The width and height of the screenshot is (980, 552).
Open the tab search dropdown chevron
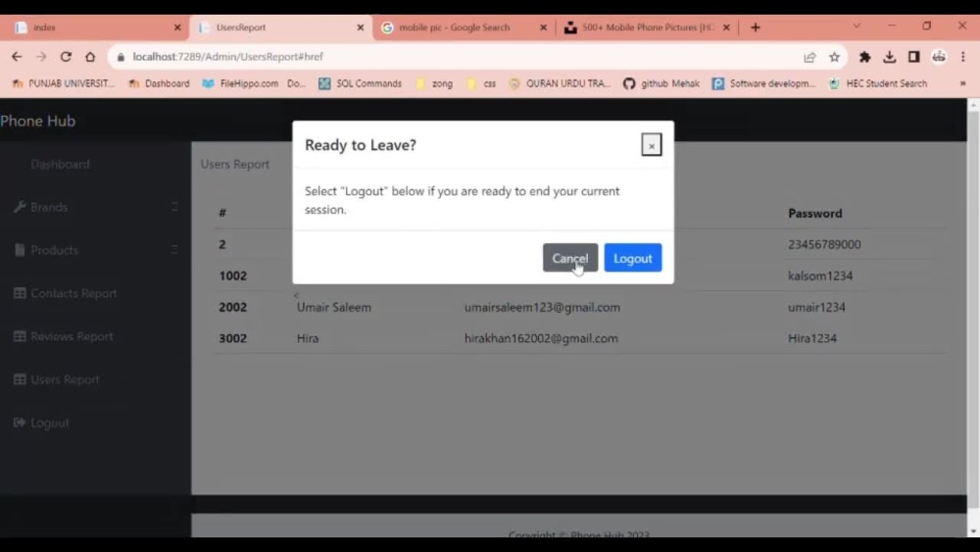pyautogui.click(x=857, y=26)
